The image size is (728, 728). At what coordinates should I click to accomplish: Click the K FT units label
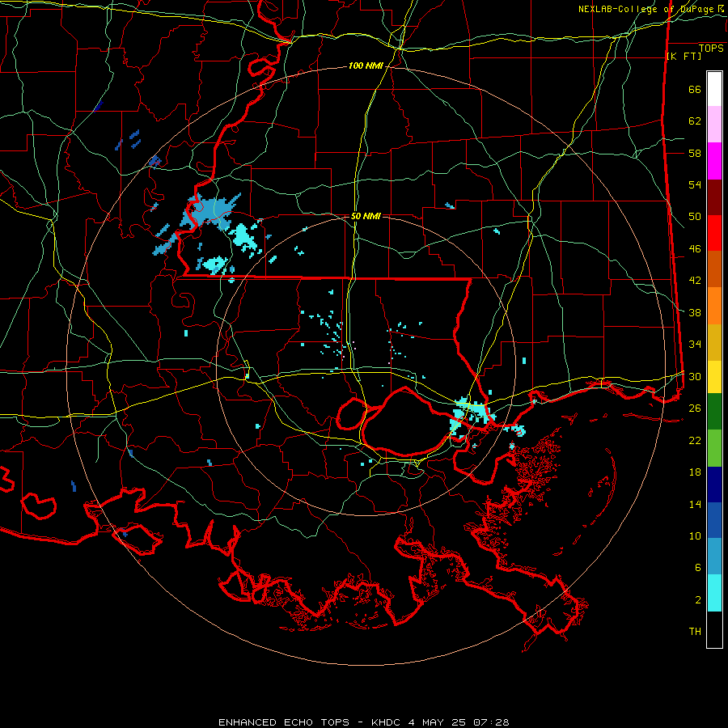pyautogui.click(x=684, y=57)
